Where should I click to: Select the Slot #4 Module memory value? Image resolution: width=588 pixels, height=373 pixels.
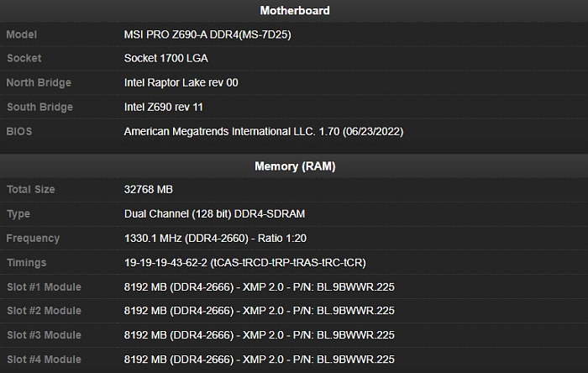point(259,359)
